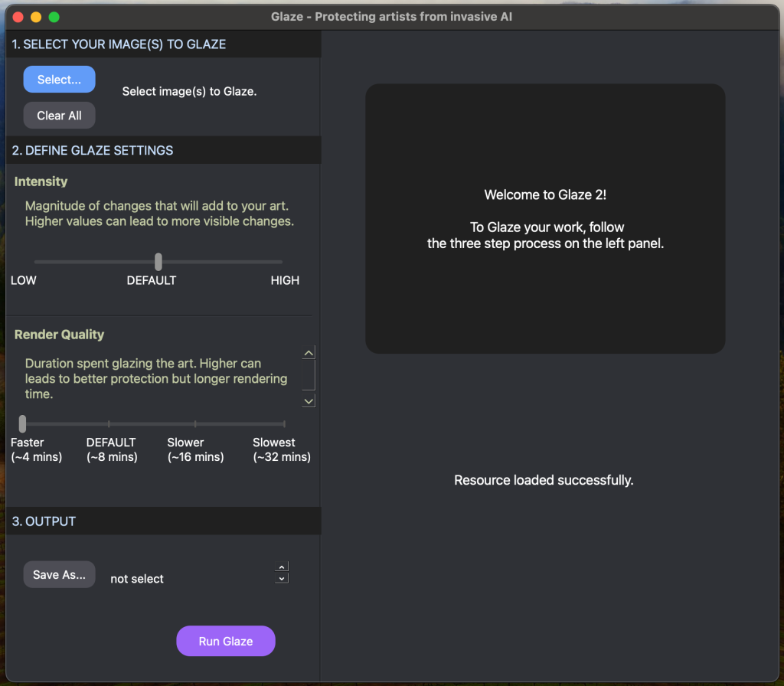Viewport: 784px width, 686px height.
Task: Click the Render Quality handle at Faster
Action: [22, 423]
